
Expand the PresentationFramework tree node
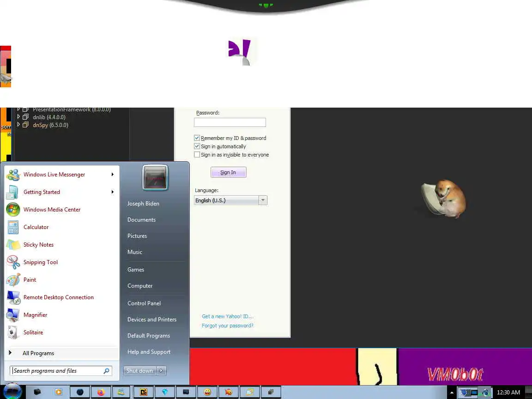(x=18, y=109)
